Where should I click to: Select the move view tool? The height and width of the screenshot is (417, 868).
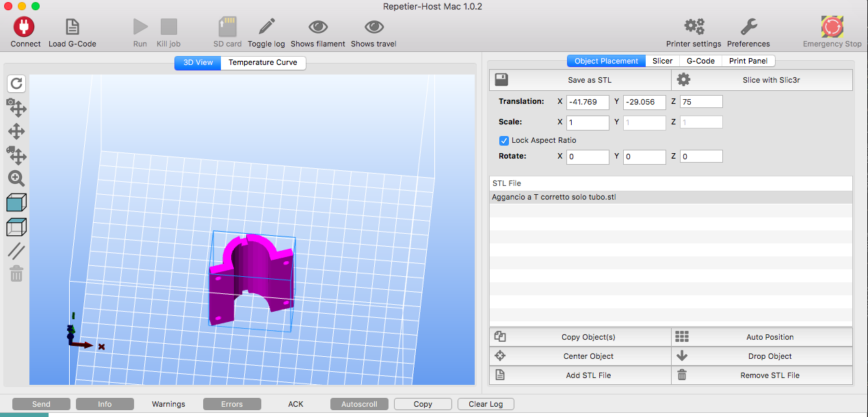(16, 131)
